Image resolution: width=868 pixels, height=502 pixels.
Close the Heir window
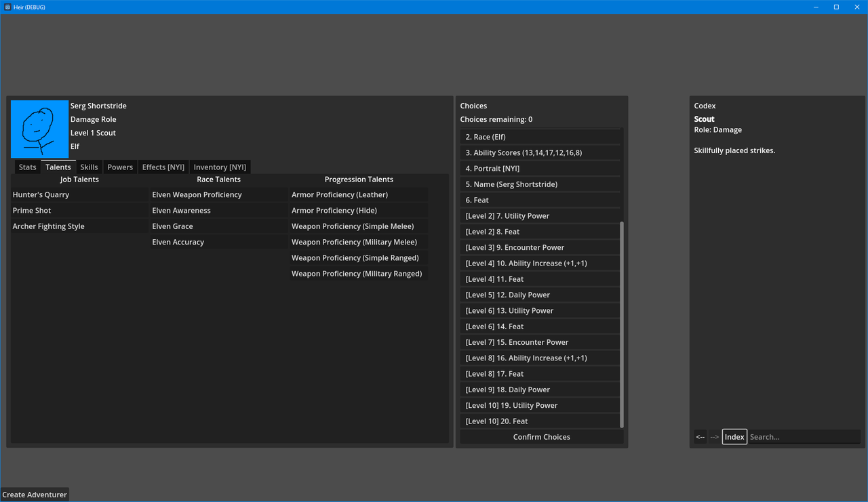point(857,7)
